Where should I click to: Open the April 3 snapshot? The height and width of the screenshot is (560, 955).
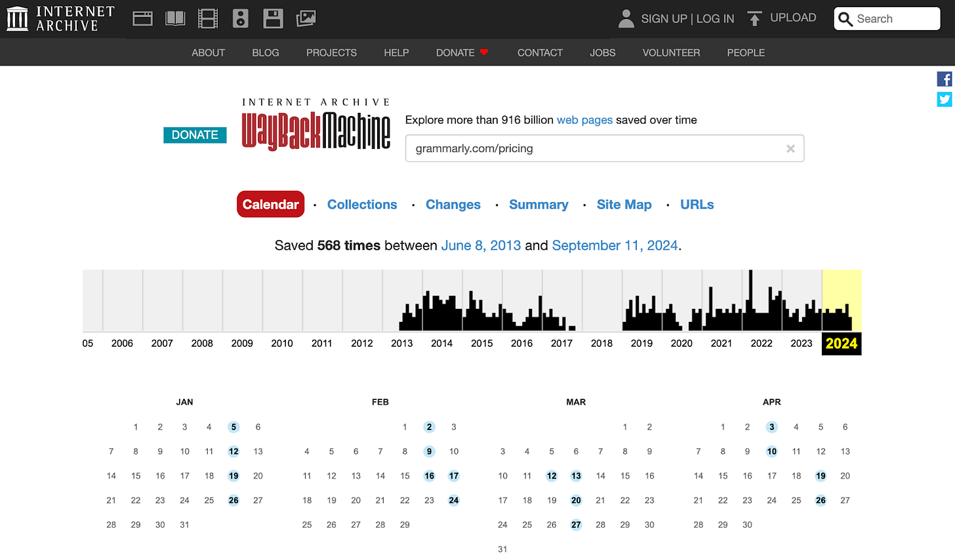click(x=772, y=427)
